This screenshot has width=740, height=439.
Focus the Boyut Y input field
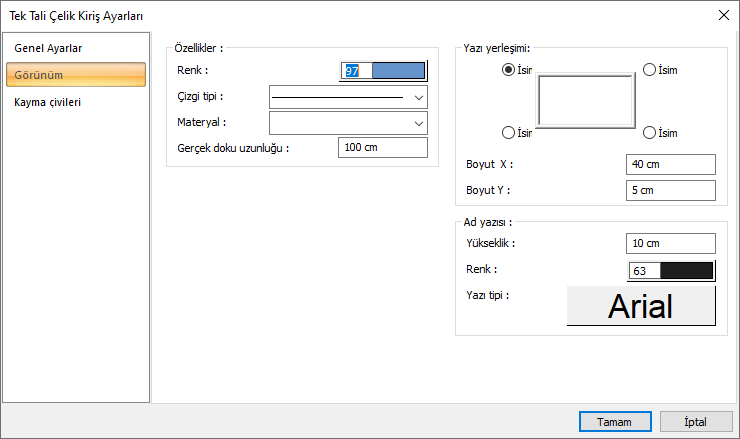(x=670, y=190)
